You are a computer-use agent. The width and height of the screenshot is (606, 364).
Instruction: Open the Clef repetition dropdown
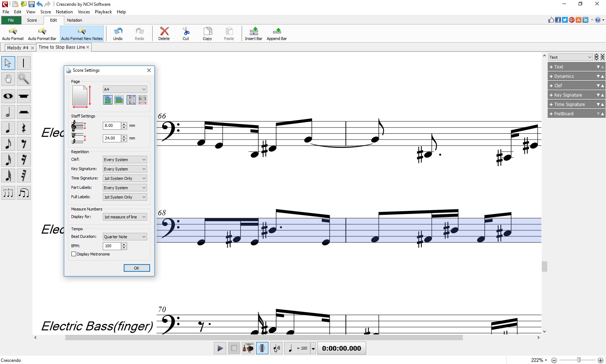pyautogui.click(x=124, y=159)
